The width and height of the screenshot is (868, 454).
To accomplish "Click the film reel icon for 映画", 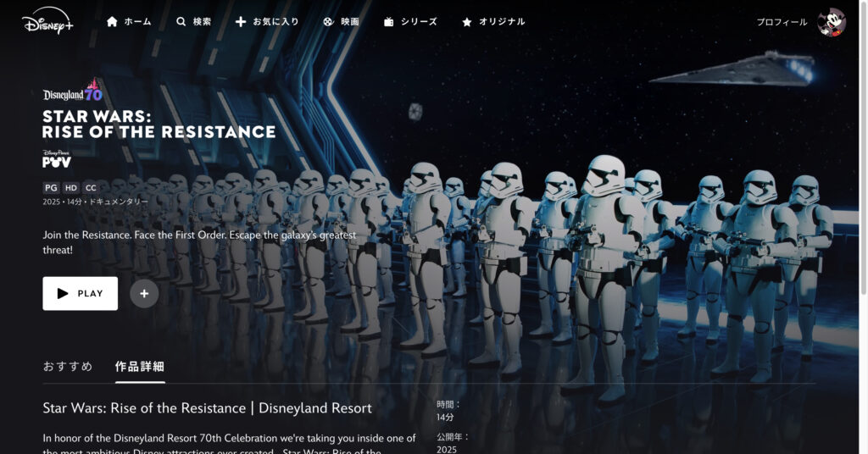I will pyautogui.click(x=328, y=21).
